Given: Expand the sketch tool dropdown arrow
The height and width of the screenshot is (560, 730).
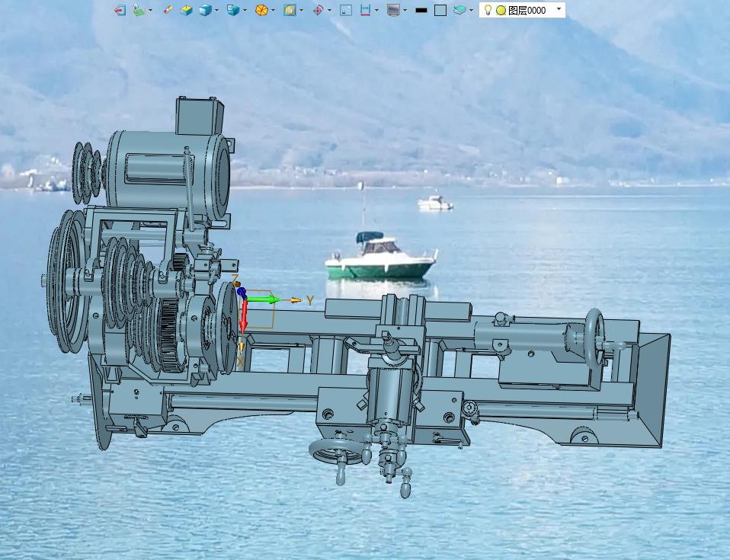Looking at the screenshot, I should (x=150, y=10).
